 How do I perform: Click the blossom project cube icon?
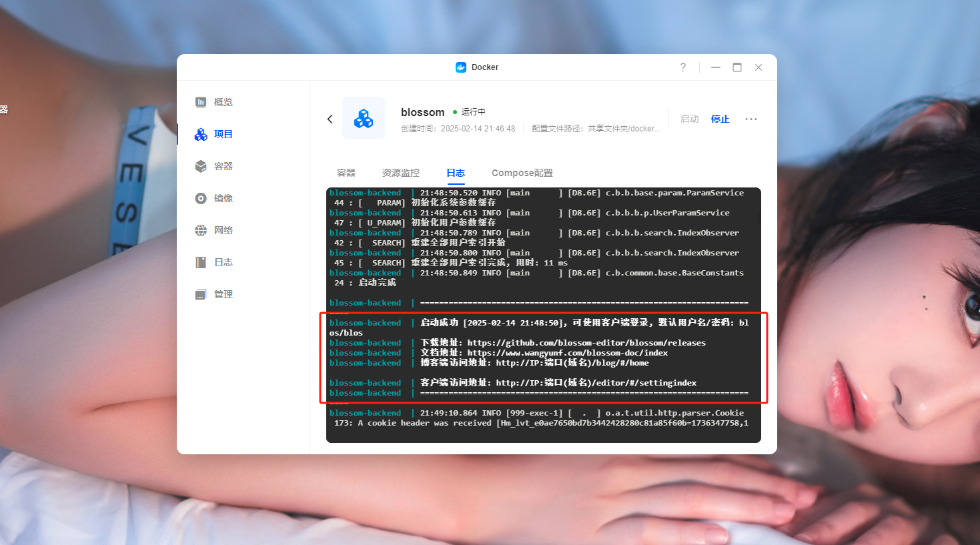point(364,118)
